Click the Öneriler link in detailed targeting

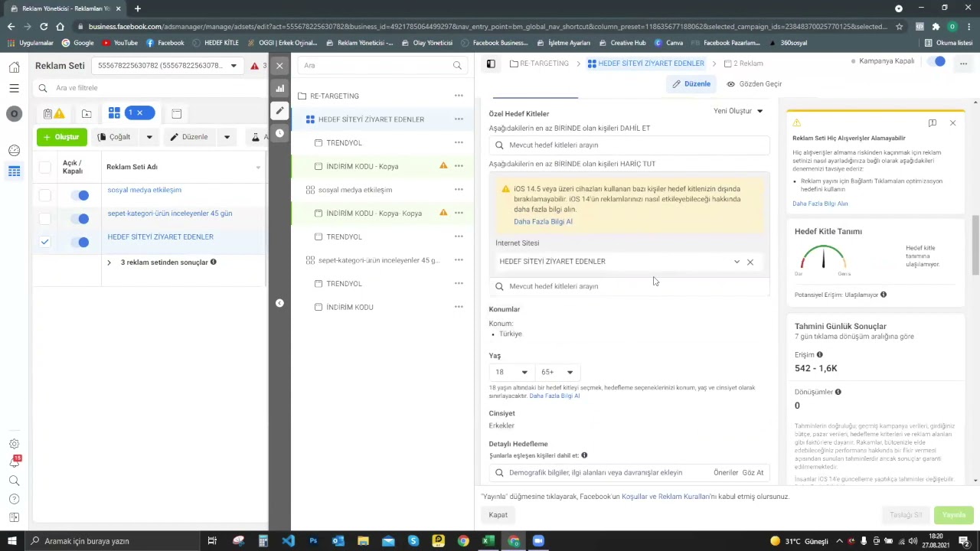(x=726, y=473)
